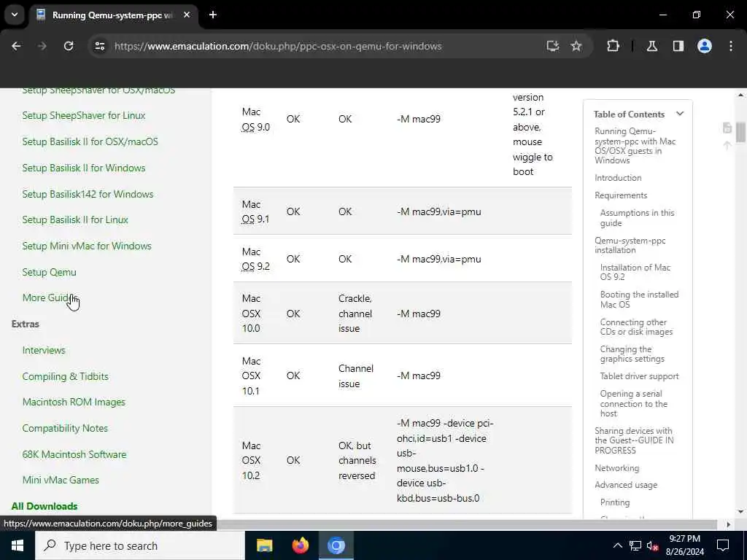Bookmark this page with the star
This screenshot has width=747, height=560.
576,46
